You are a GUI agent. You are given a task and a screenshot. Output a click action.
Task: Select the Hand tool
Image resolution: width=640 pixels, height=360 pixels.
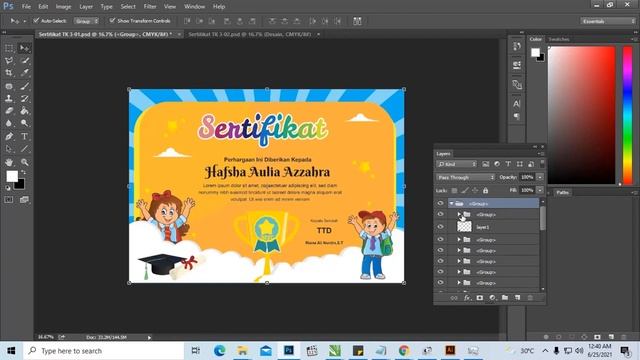coord(9,162)
